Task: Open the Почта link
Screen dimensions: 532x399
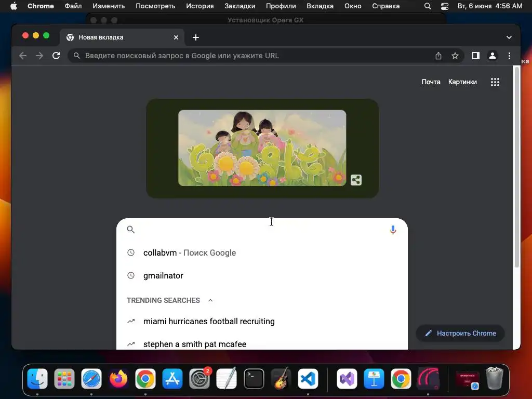Action: click(431, 82)
